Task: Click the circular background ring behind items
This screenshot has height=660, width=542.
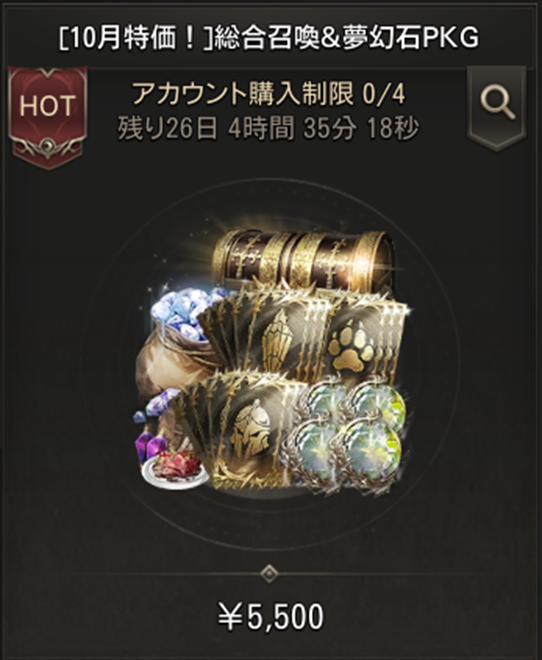Action: (x=269, y=364)
